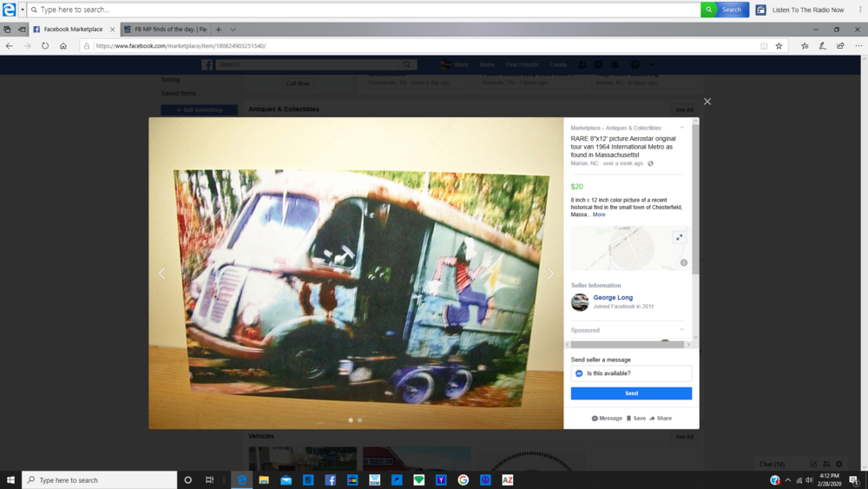Image resolution: width=868 pixels, height=489 pixels.
Task: Open the favorites hub icon
Action: [x=805, y=46]
